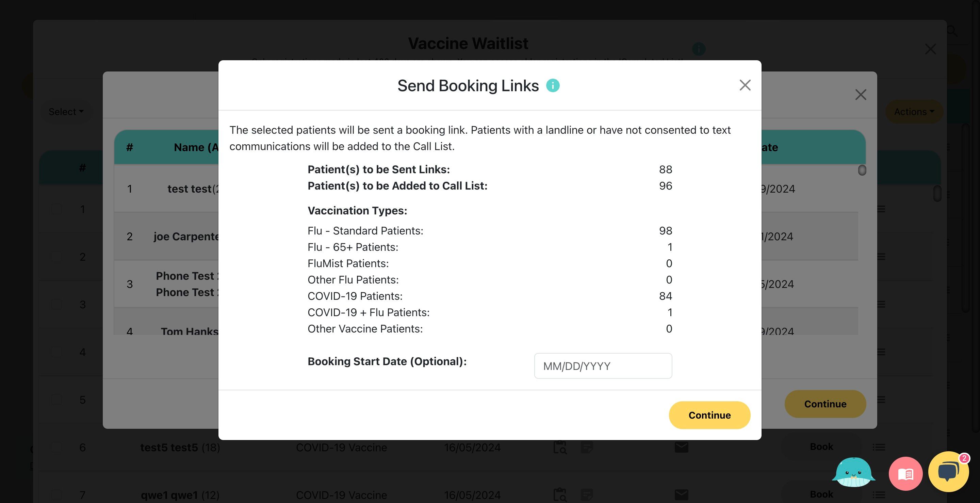This screenshot has width=980, height=503.
Task: Tick the checkbox for row 6
Action: 56,447
